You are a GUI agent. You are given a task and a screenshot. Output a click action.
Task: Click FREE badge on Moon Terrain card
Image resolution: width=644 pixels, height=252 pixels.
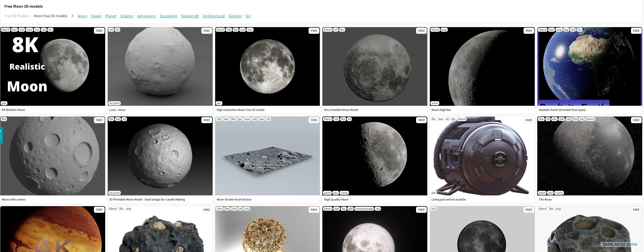314,120
